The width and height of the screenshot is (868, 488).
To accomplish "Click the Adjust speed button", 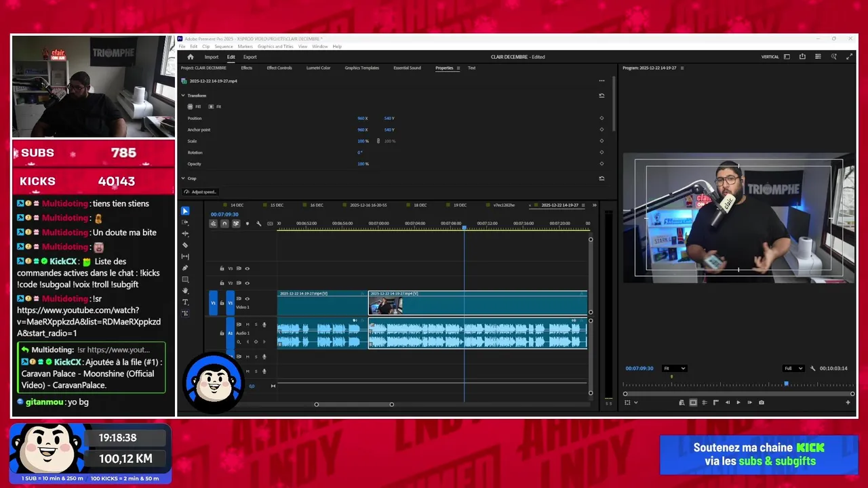I will (x=200, y=192).
